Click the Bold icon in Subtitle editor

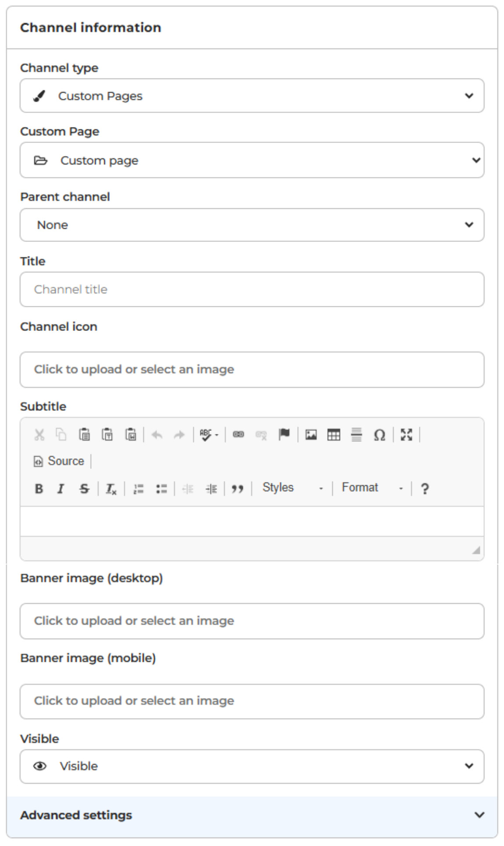pos(39,488)
